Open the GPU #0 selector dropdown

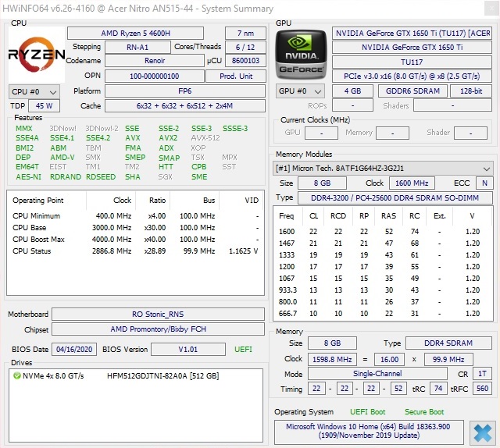click(x=300, y=91)
